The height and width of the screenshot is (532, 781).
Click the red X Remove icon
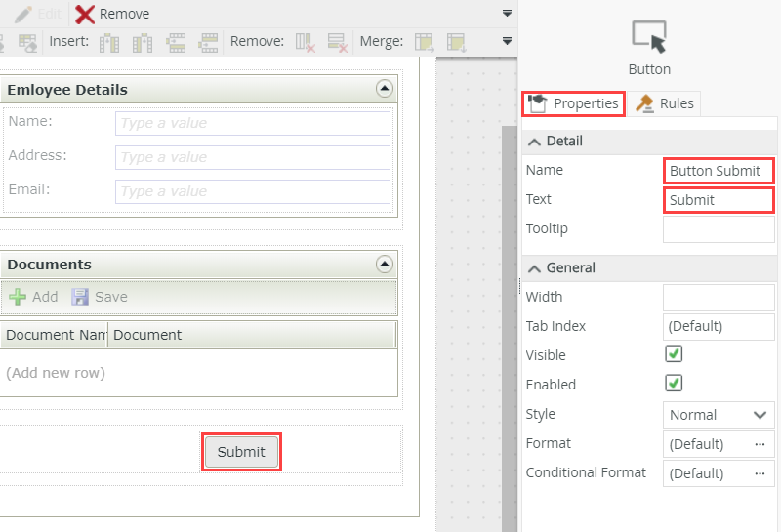pos(85,14)
